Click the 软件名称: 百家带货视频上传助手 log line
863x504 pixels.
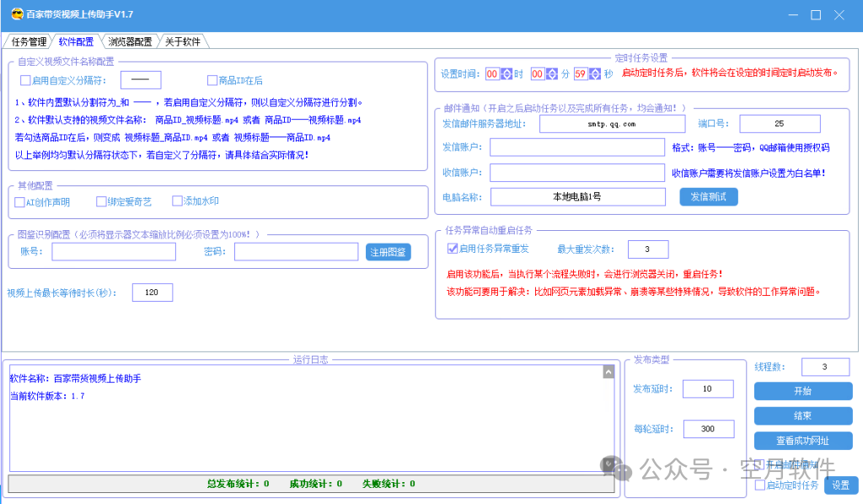click(75, 378)
